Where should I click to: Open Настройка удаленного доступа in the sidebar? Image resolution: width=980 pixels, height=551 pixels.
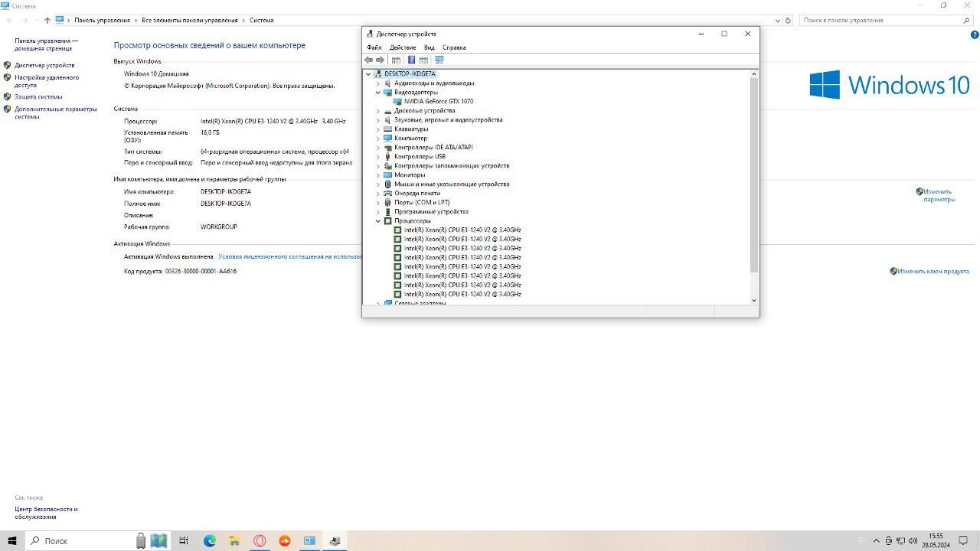coord(47,81)
